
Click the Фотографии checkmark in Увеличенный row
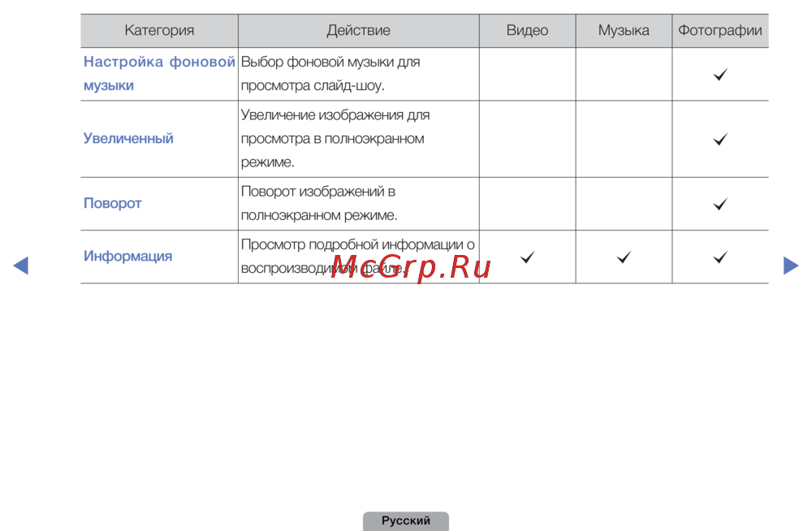click(x=719, y=140)
